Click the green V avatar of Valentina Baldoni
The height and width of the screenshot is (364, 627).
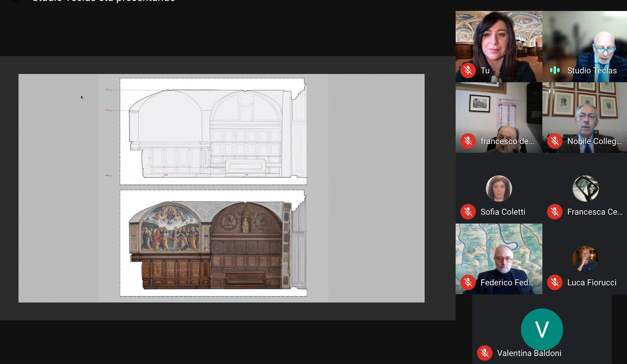(x=542, y=329)
